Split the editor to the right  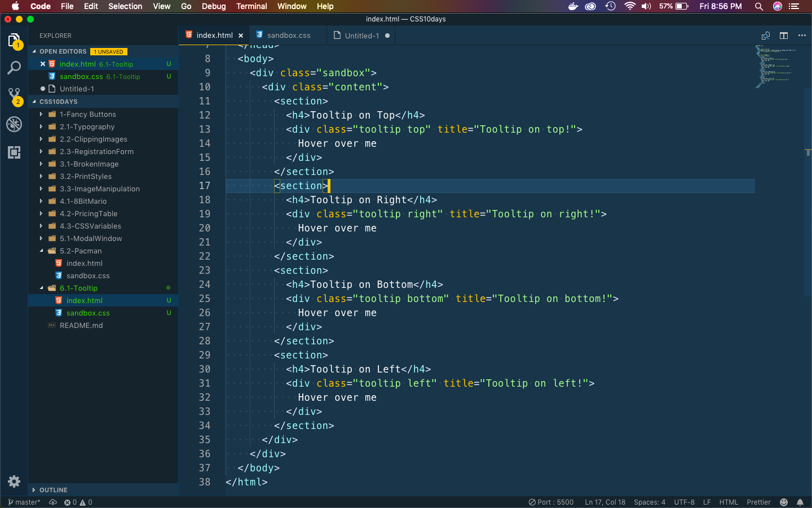coord(784,36)
